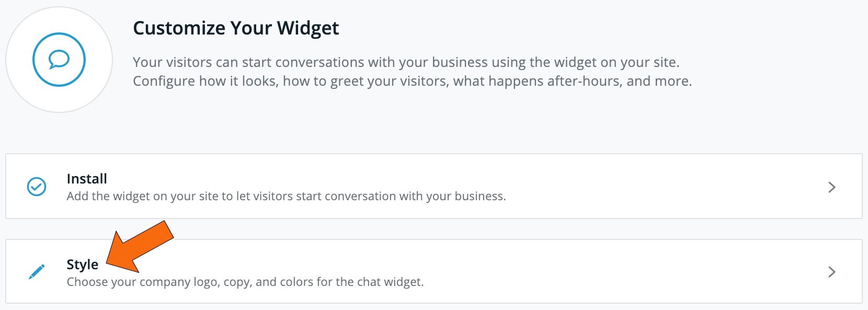868x310 pixels.
Task: Click the large gray circle around chat icon
Action: [x=59, y=60]
